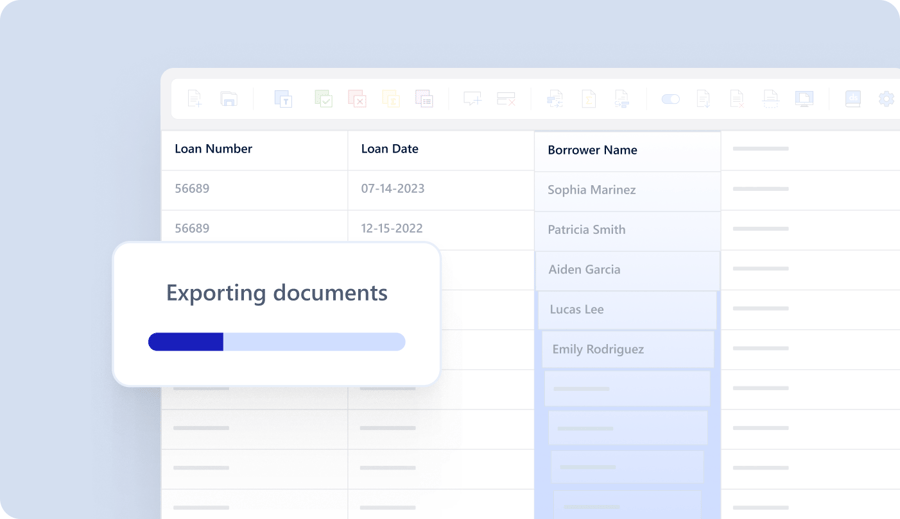Select the purple table region tool
The height and width of the screenshot is (519, 900).
(424, 99)
